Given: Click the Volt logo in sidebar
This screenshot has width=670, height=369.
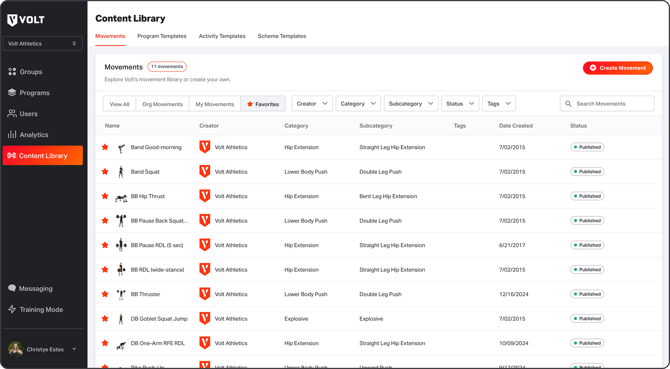Looking at the screenshot, I should click(26, 20).
